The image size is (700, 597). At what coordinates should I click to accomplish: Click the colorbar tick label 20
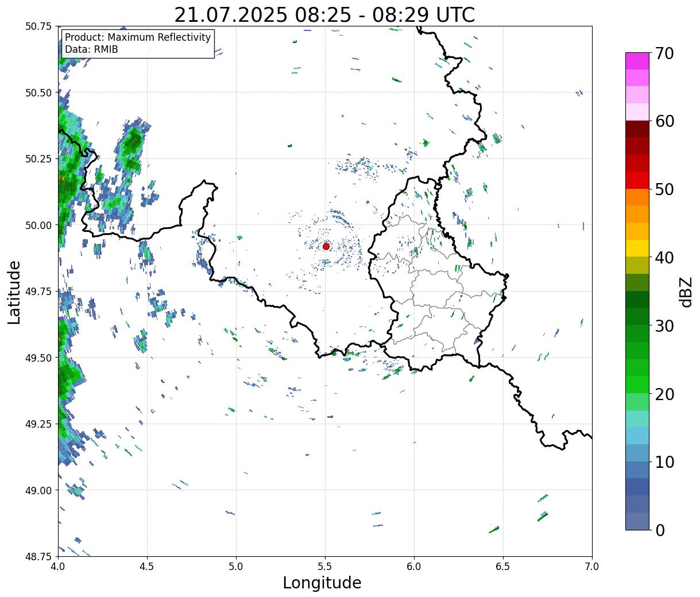[x=665, y=394]
